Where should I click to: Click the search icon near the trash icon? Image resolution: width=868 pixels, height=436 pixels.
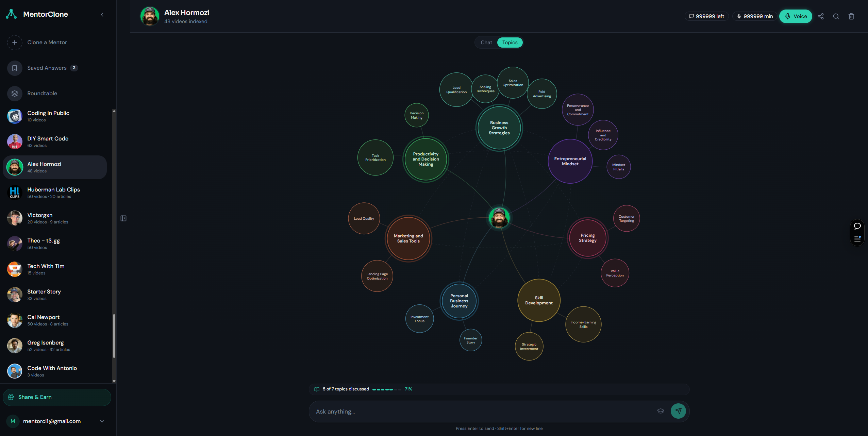pos(836,16)
